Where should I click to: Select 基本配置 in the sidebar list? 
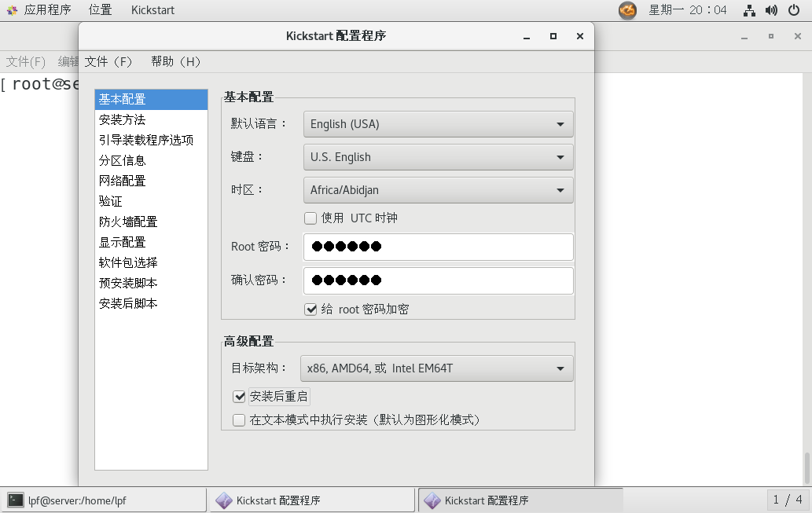tap(151, 100)
